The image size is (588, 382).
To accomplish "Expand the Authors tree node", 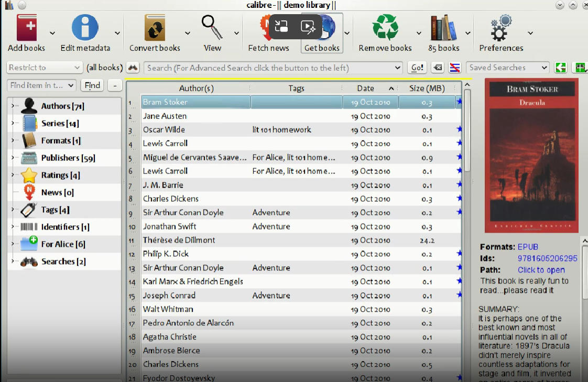I will pos(13,106).
